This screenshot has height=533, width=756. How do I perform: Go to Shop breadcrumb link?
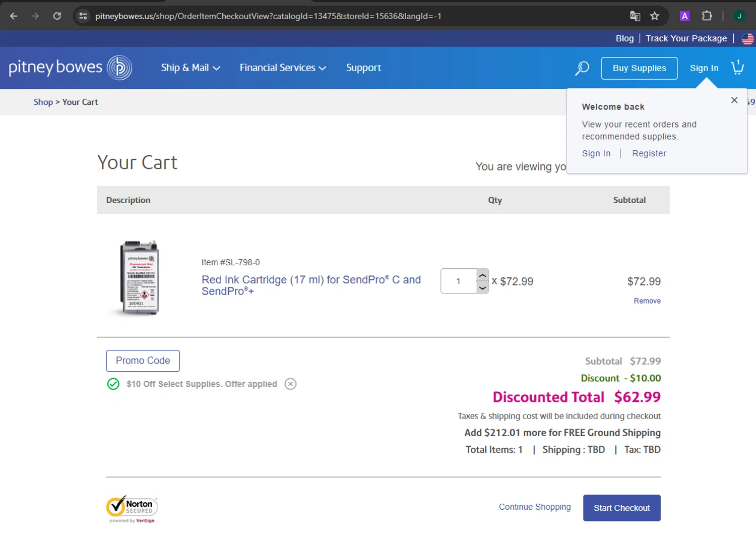43,102
